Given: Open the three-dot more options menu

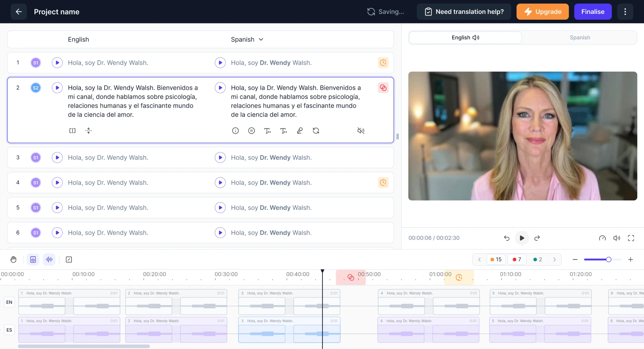Looking at the screenshot, I should point(625,12).
